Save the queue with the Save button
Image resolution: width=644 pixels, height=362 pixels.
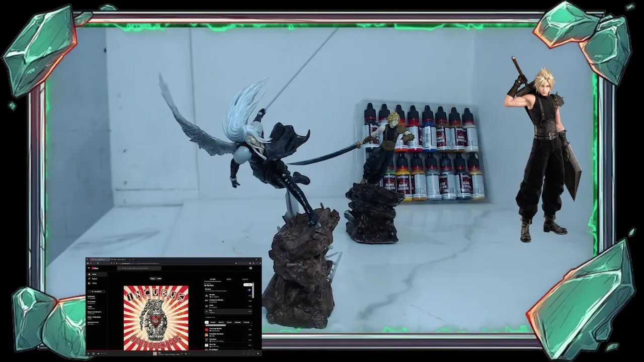248,285
